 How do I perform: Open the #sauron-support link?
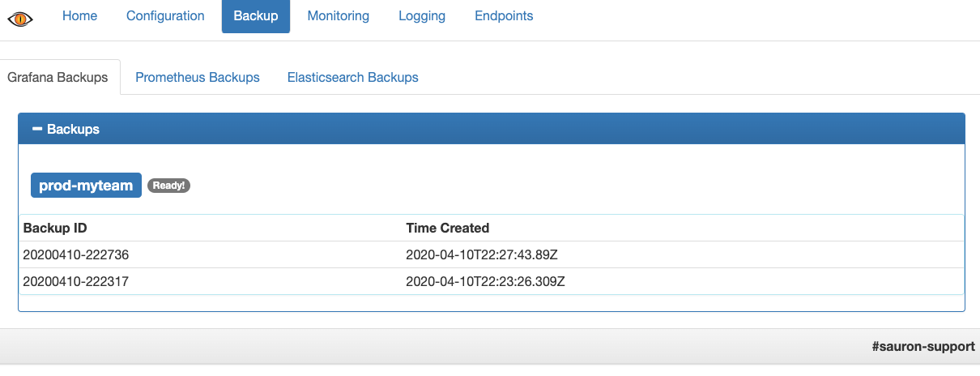tap(923, 346)
